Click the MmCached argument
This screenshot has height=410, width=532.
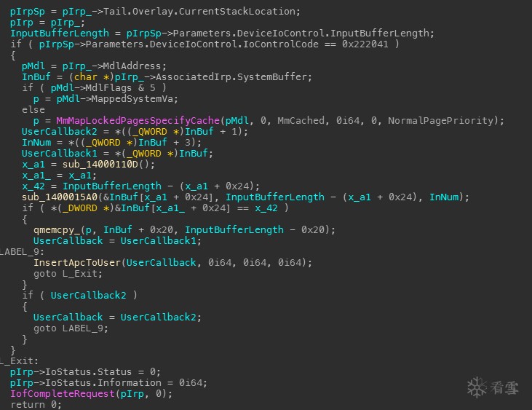tap(301, 120)
